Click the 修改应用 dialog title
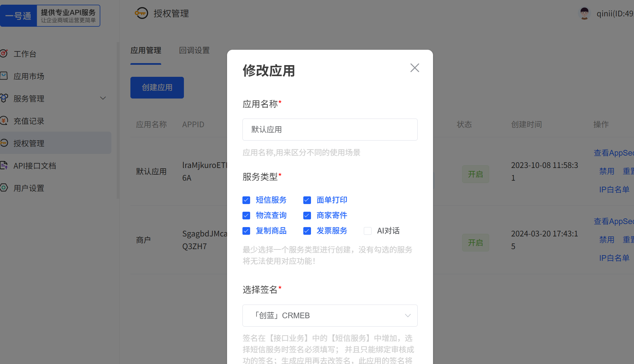 (x=269, y=71)
